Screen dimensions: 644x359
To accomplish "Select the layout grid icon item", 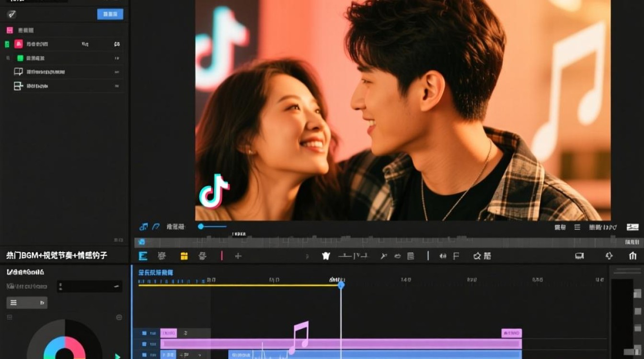I will tap(19, 86).
